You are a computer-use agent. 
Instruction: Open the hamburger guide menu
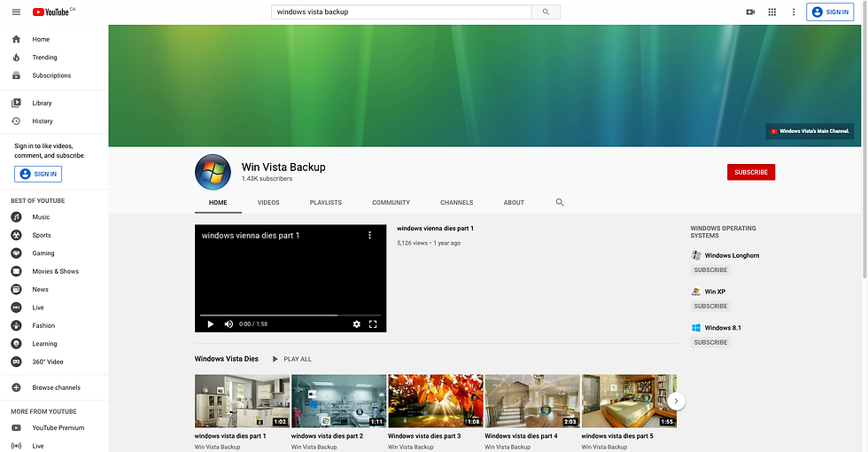16,12
